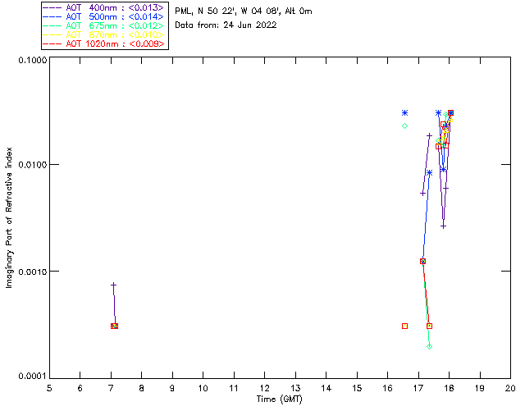525x420 pixels.
Task: Click the 'Imaginary Part of Refractive index' axis title
Action: [x=9, y=217]
